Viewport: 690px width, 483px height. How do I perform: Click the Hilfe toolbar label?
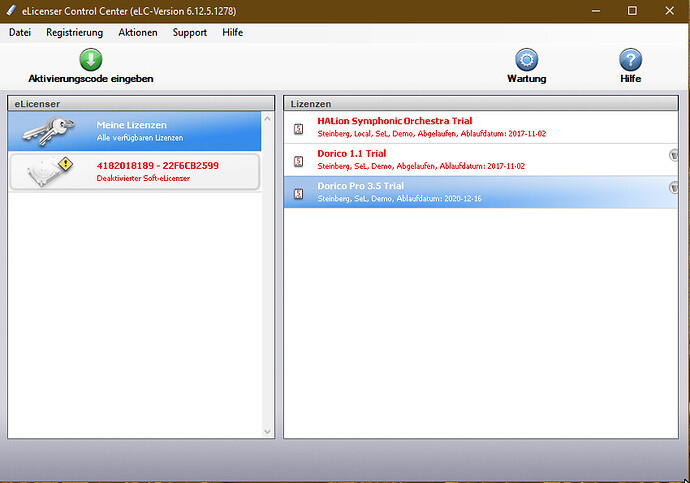coord(630,79)
